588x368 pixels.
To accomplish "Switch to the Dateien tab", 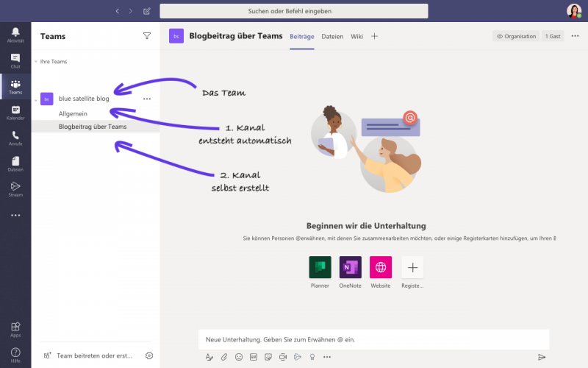I will tap(332, 35).
